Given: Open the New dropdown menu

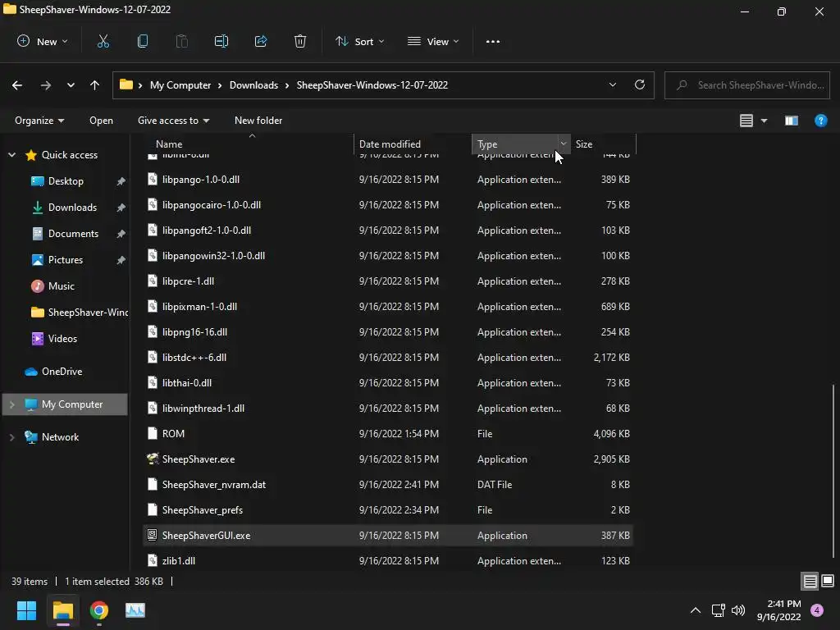Looking at the screenshot, I should point(43,41).
